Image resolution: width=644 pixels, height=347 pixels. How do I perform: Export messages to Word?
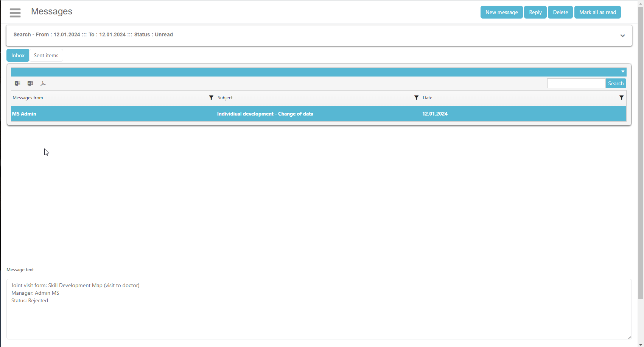pyautogui.click(x=30, y=83)
